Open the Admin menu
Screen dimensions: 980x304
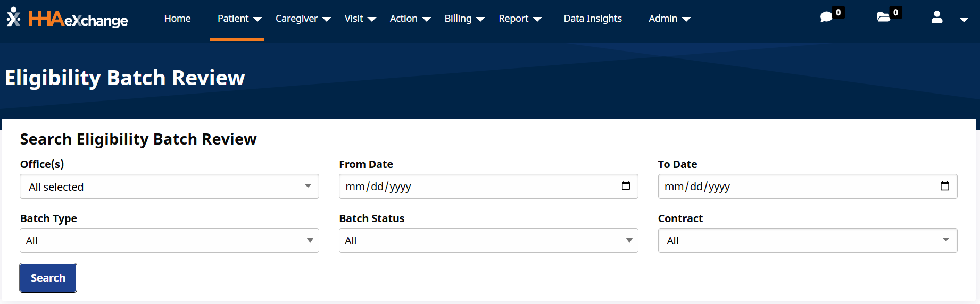pyautogui.click(x=669, y=19)
